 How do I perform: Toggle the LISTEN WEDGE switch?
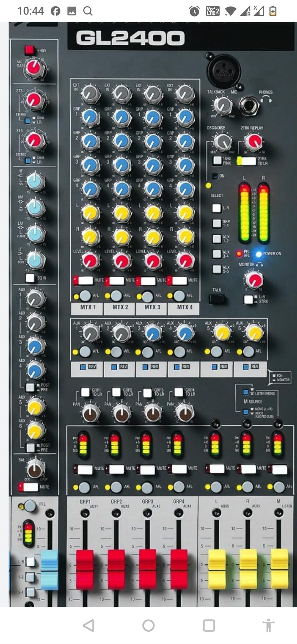click(246, 392)
